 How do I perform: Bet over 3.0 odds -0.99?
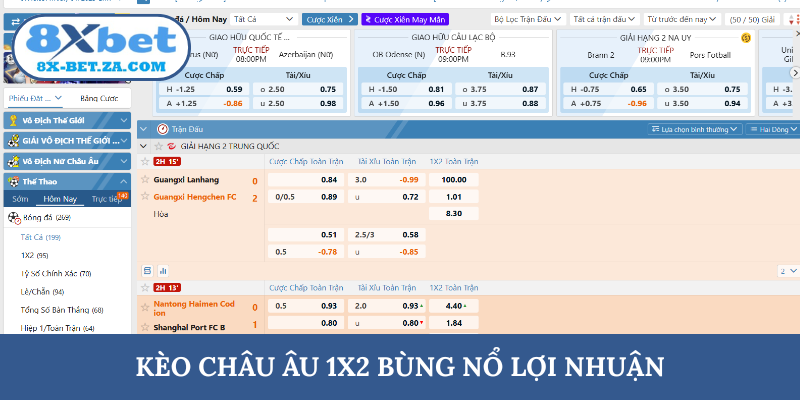[x=387, y=180]
